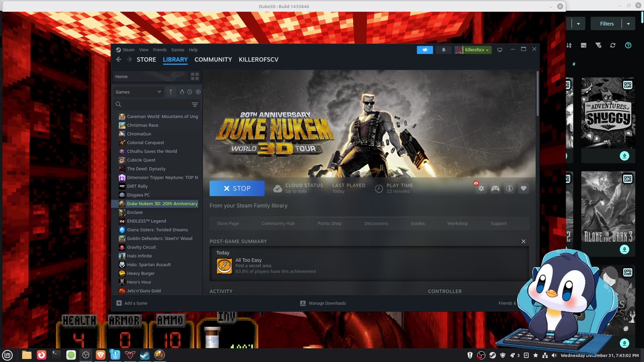Image resolution: width=644 pixels, height=362 pixels.
Task: Open the help icon in background launcher
Action: 628,45
